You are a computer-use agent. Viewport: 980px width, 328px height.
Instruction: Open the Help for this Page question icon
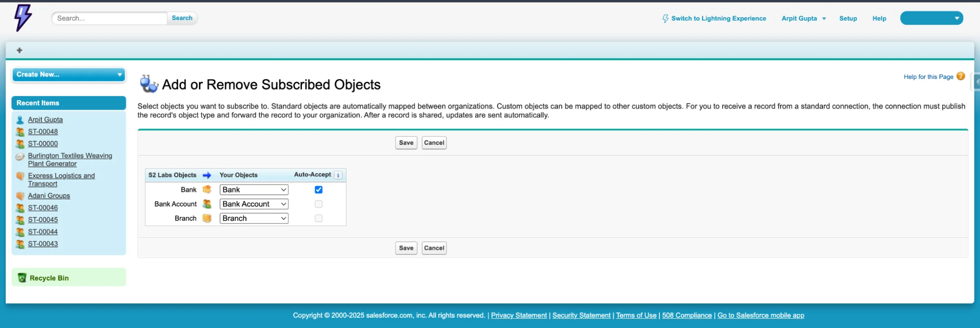point(960,76)
